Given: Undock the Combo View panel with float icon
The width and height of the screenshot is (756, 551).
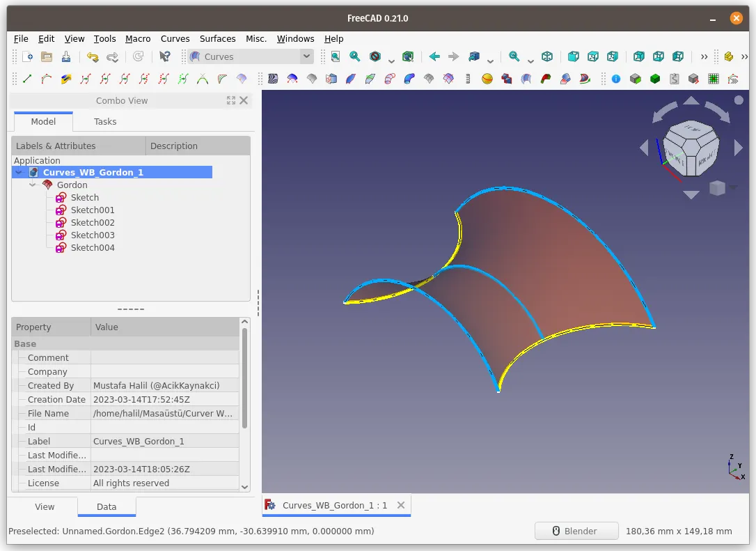Looking at the screenshot, I should click(231, 100).
